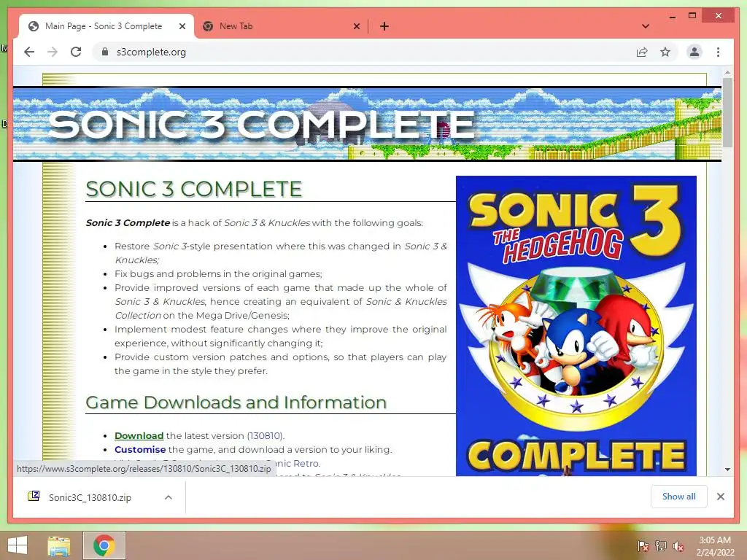Screen dimensions: 747x560
Task: Maximize the Chrome window
Action: (692, 16)
